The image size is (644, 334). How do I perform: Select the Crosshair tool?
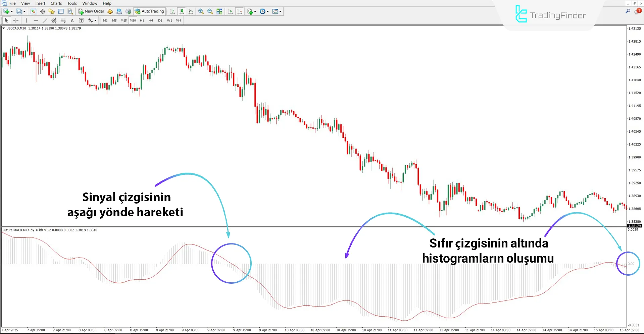tap(16, 20)
